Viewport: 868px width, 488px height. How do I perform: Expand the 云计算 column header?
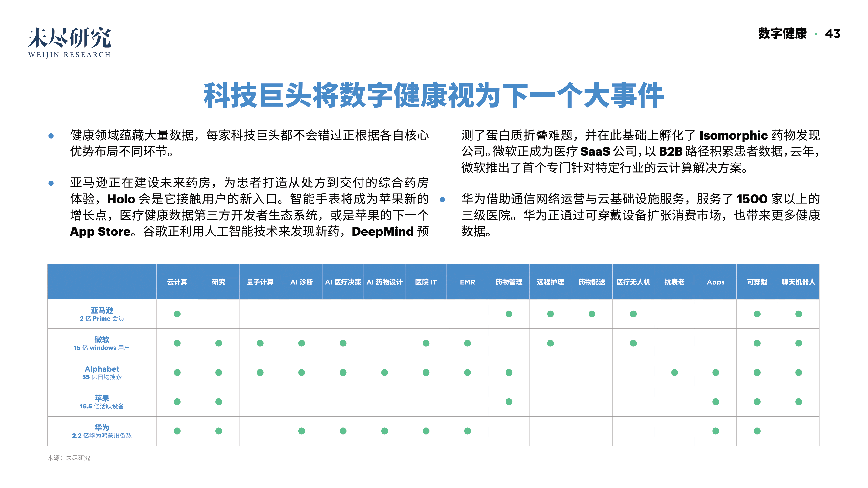[177, 282]
